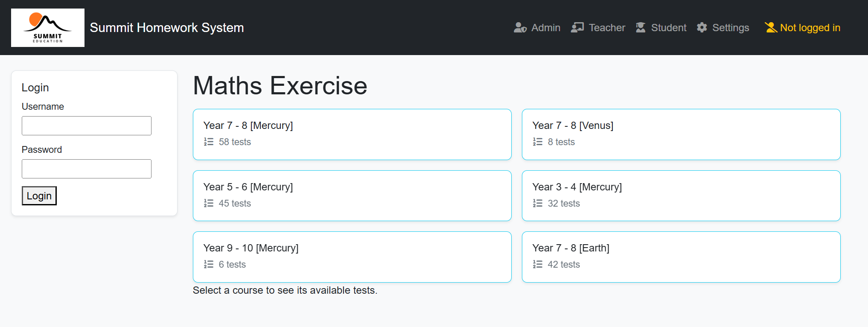
Task: Click the Settings gear icon
Action: [x=702, y=28]
